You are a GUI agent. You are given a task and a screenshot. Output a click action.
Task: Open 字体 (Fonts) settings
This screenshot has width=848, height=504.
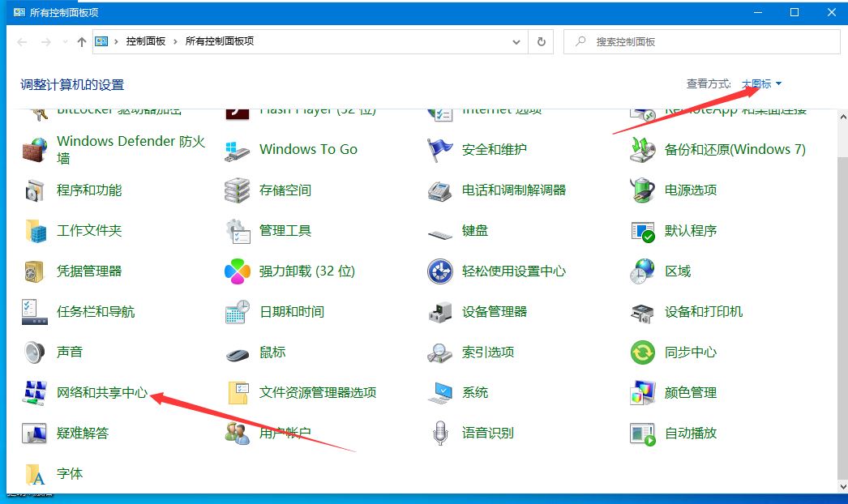[x=71, y=473]
